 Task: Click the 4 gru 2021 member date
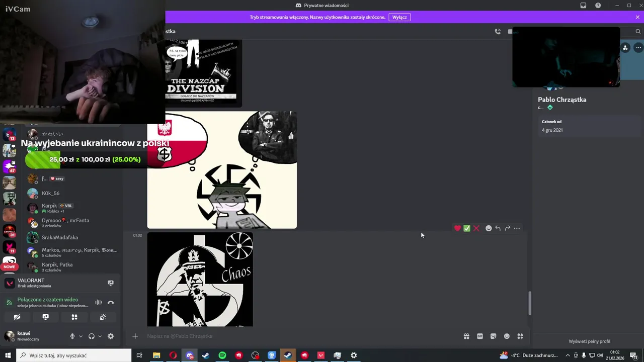pos(552,130)
